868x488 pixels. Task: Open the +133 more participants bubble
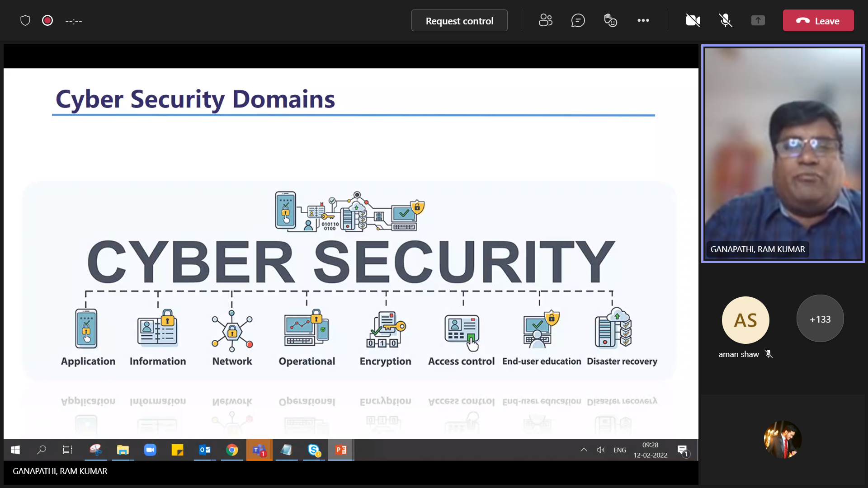coord(820,319)
